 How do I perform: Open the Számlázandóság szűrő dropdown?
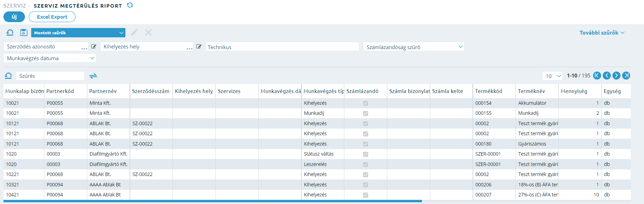[414, 47]
